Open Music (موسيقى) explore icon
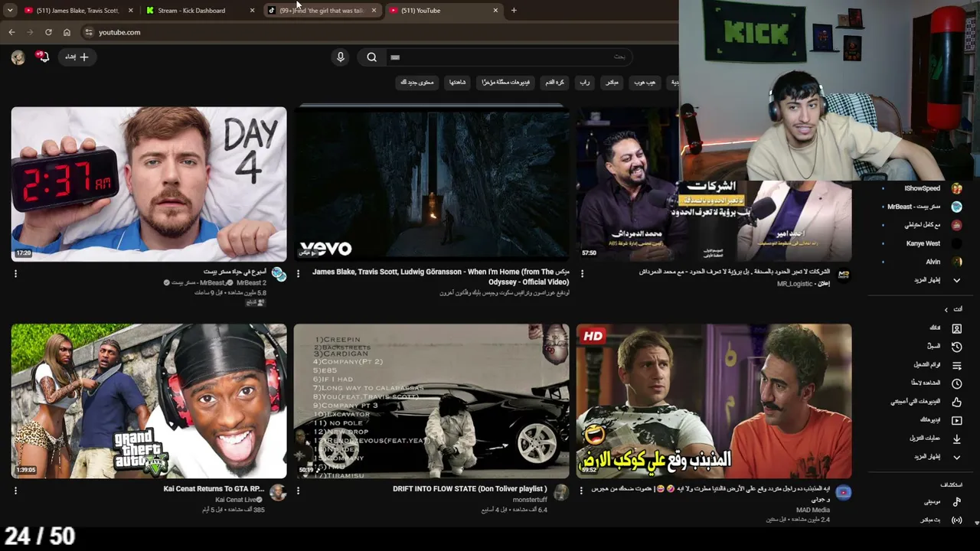This screenshot has width=980, height=551. (x=956, y=502)
